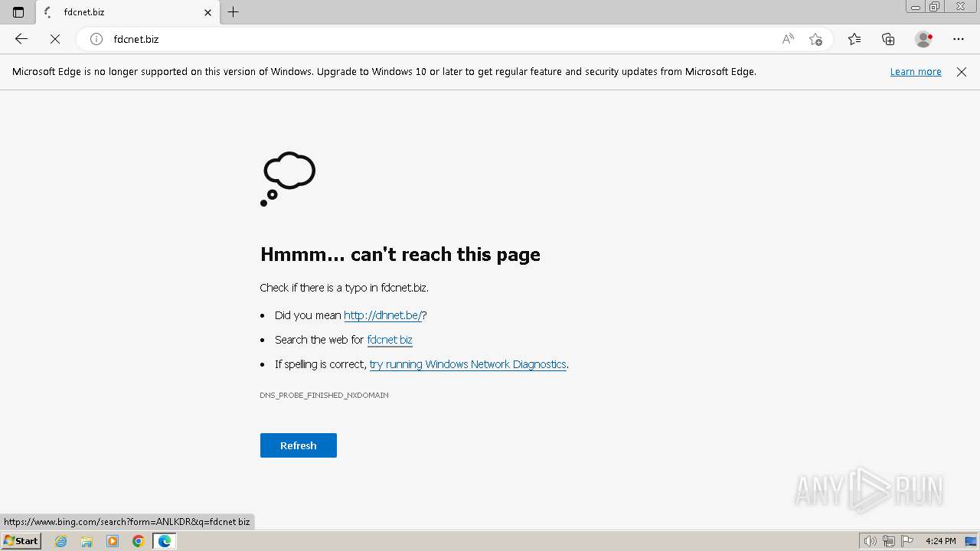The width and height of the screenshot is (980, 551).
Task: Launch Internet Explorer from taskbar
Action: click(61, 541)
